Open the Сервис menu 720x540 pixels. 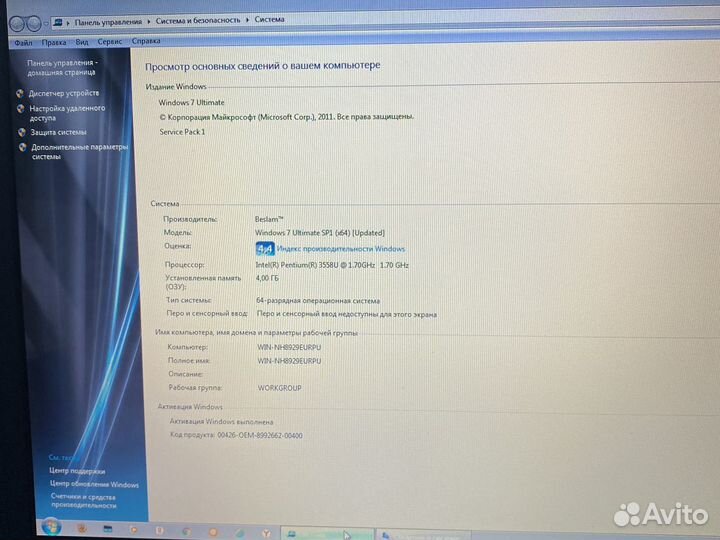pos(110,41)
